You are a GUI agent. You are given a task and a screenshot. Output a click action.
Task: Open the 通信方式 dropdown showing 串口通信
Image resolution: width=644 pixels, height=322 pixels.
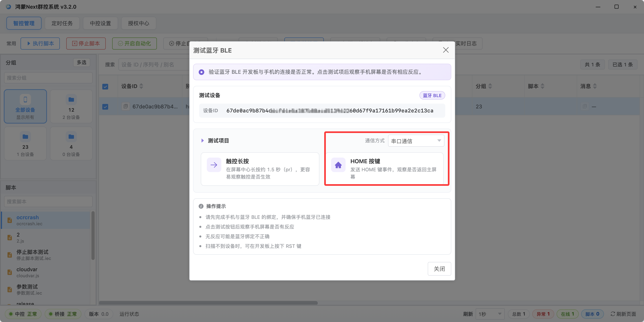coord(416,141)
